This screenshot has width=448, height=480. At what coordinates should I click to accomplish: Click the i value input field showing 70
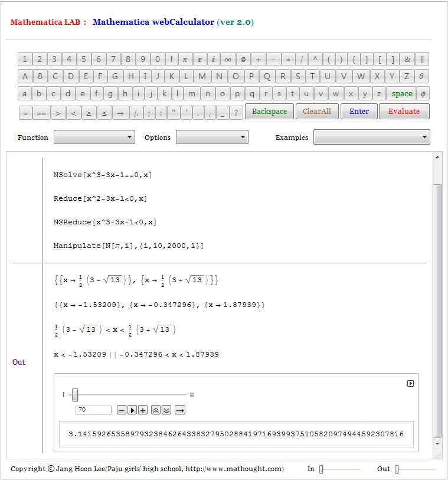coord(93,410)
